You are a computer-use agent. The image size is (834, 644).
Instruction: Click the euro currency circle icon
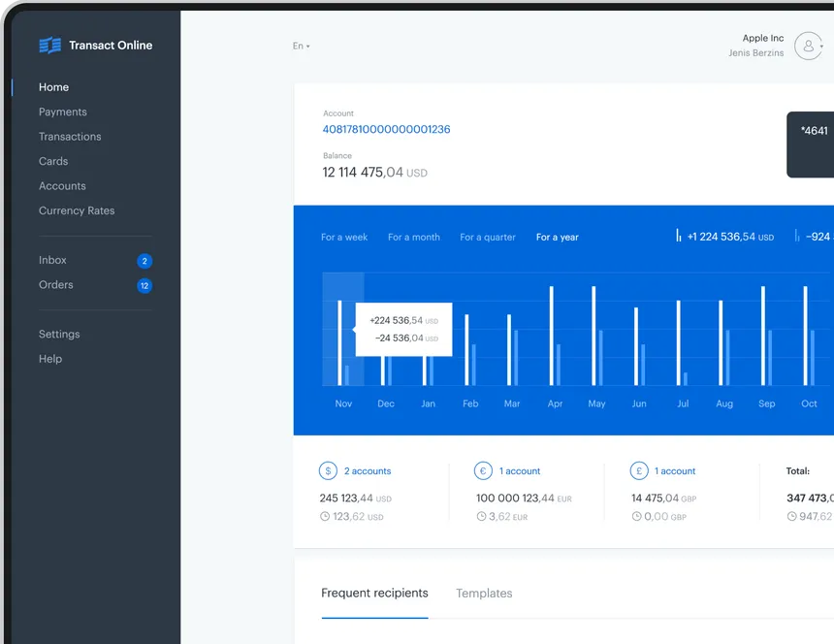point(483,470)
